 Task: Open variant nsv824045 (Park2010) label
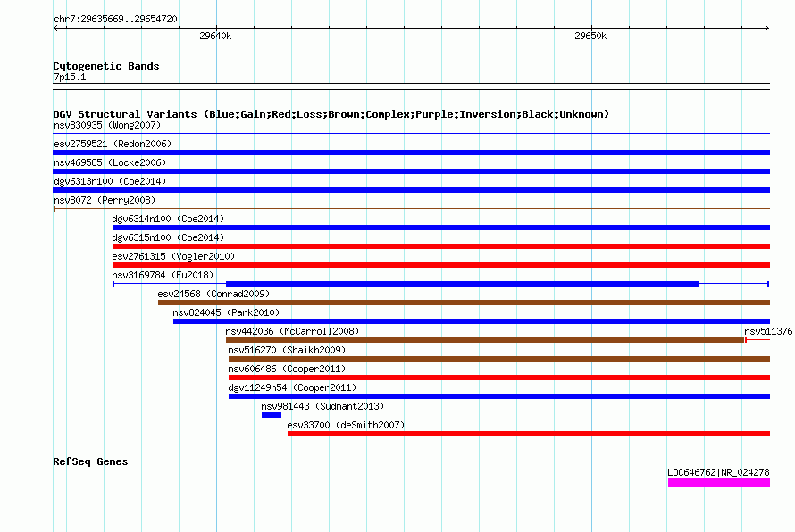(x=226, y=312)
